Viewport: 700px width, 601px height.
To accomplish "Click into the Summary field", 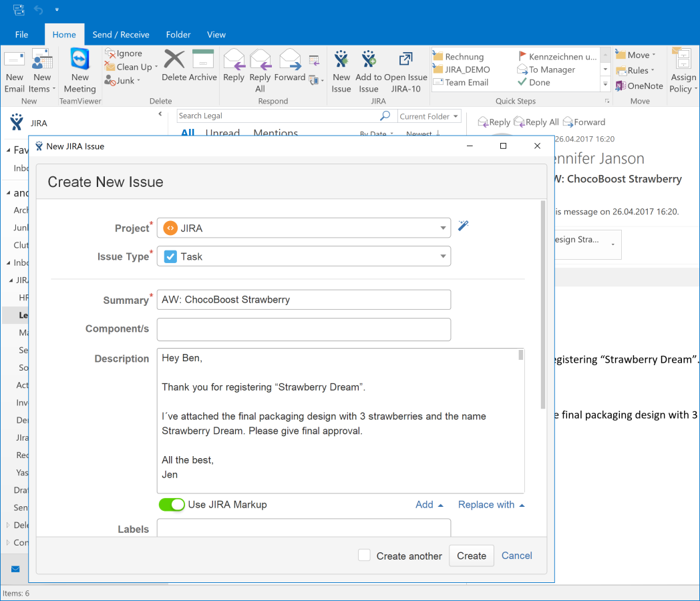I will coord(303,299).
